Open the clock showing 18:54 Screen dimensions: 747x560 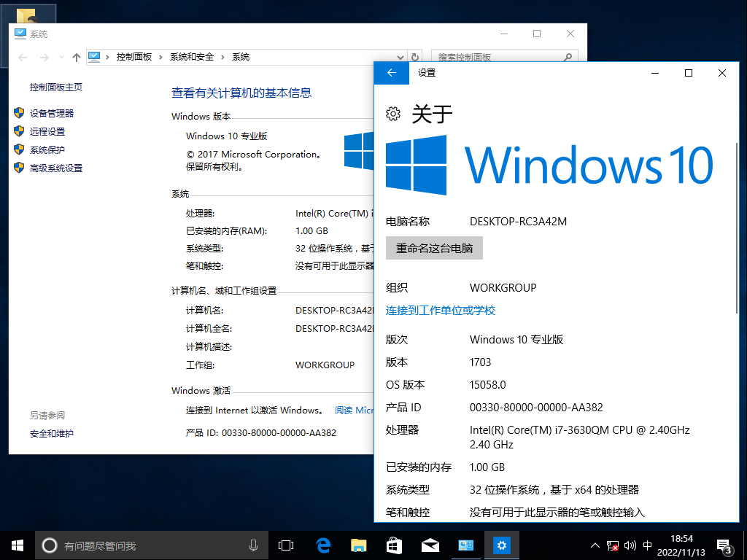681,545
